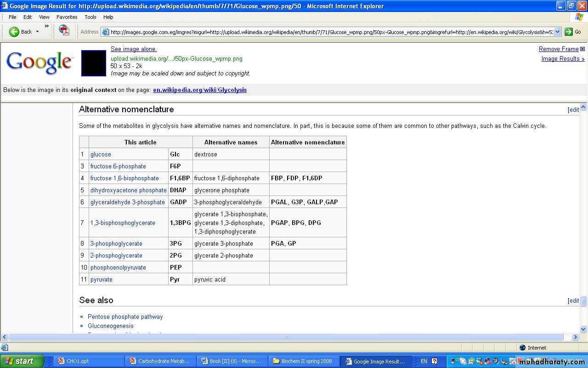Open the Back button history dropdown arrow
The width and height of the screenshot is (588, 368).
[x=38, y=32]
